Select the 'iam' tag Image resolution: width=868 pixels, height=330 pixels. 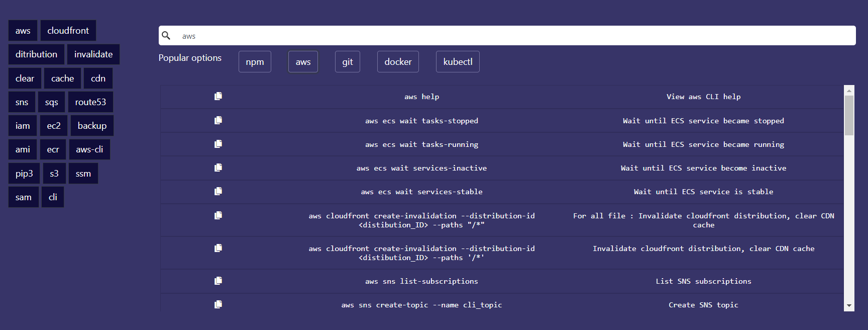coord(23,126)
